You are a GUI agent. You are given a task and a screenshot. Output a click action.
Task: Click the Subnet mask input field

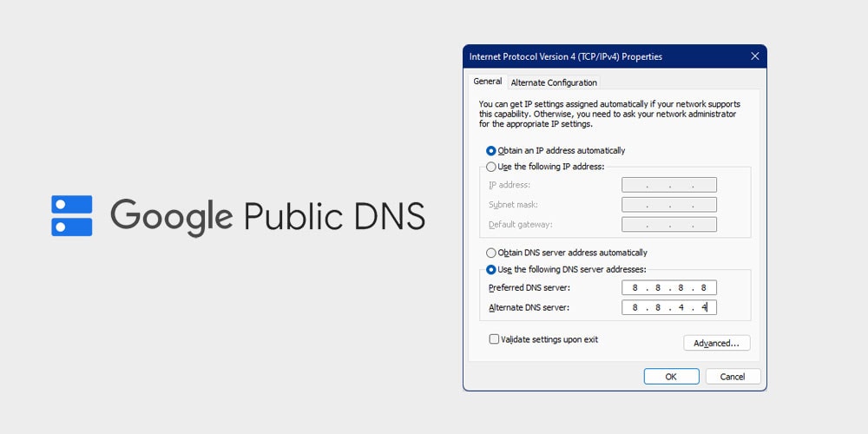point(668,205)
